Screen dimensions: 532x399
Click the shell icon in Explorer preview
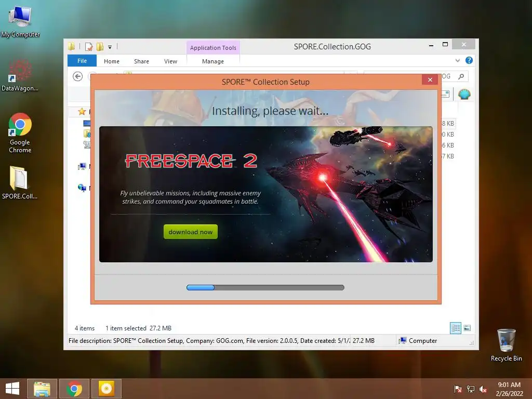coord(464,94)
